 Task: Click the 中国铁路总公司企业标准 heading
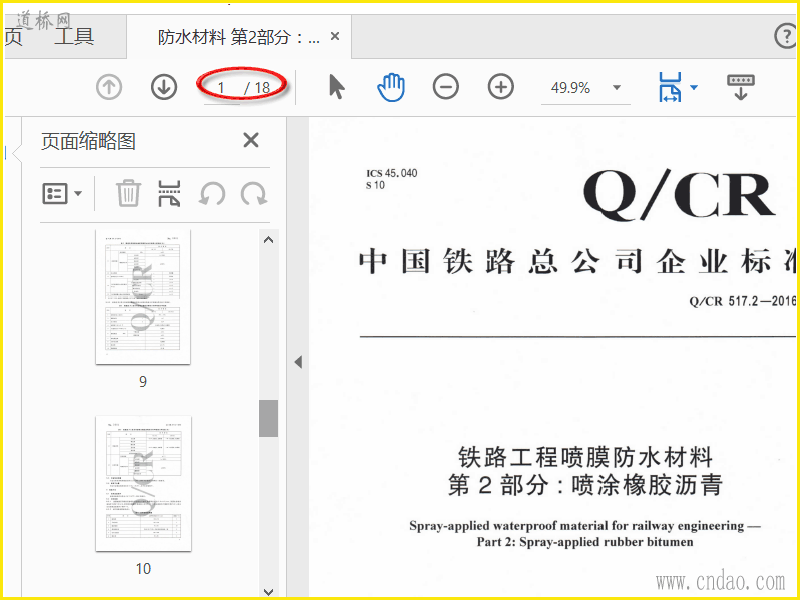[x=577, y=261]
